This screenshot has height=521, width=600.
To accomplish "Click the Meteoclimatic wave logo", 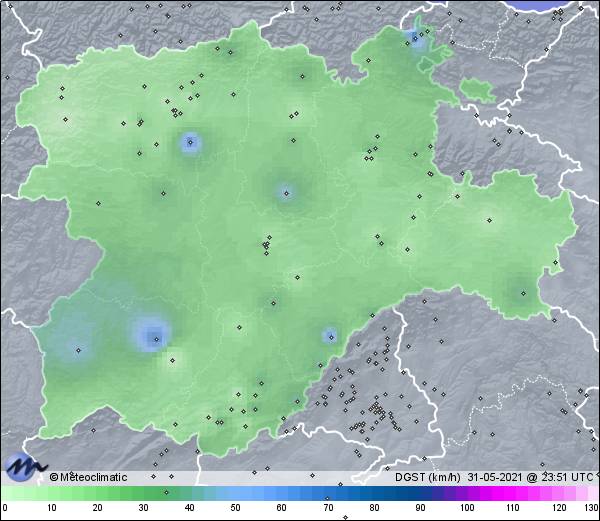I will [x=25, y=467].
